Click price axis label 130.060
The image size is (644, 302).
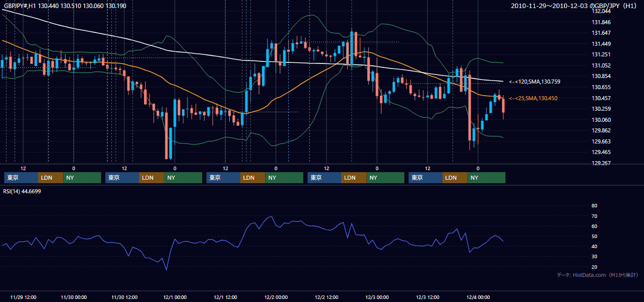click(x=601, y=120)
